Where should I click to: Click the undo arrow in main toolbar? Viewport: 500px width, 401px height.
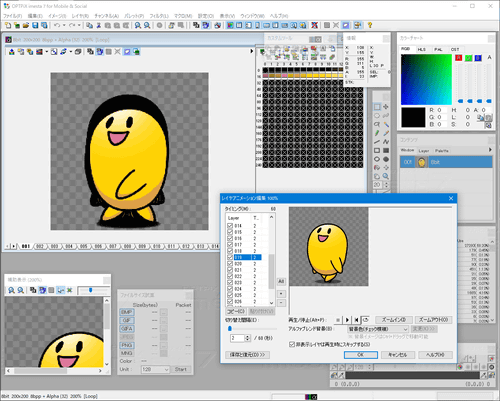pos(57,25)
